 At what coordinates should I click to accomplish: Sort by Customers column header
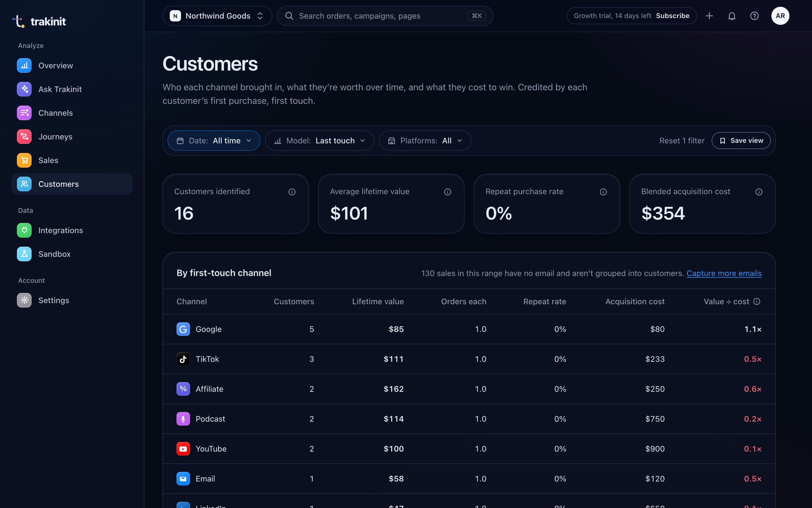coord(294,301)
